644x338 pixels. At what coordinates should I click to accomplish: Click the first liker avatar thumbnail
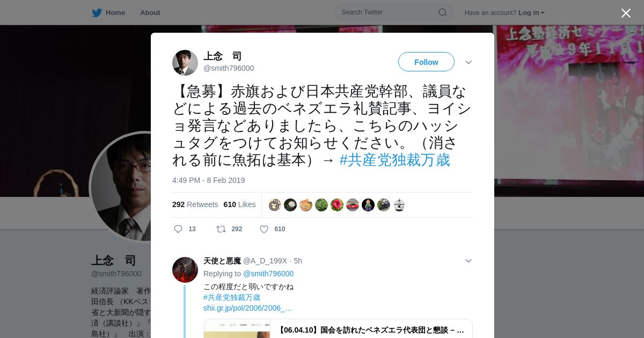(x=275, y=205)
